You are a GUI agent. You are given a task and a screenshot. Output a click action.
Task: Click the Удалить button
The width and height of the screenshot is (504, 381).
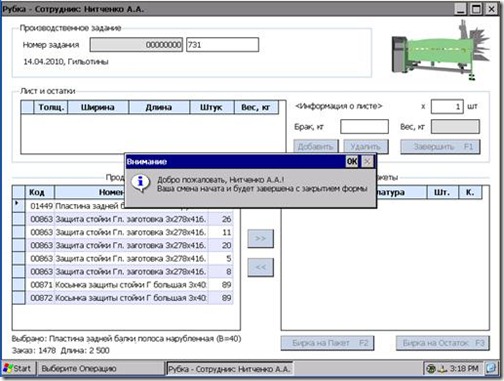(x=366, y=147)
